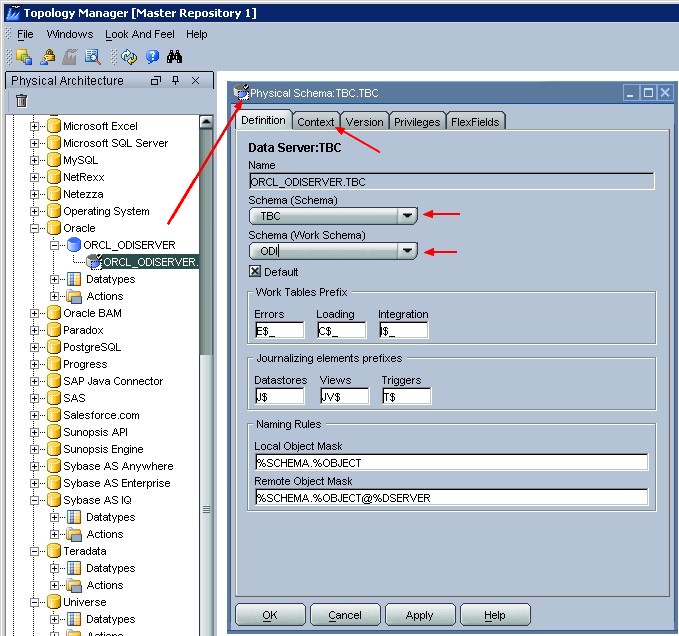Image resolution: width=679 pixels, height=636 pixels.
Task: Click the document magnifier toolbar icon
Action: [93, 57]
